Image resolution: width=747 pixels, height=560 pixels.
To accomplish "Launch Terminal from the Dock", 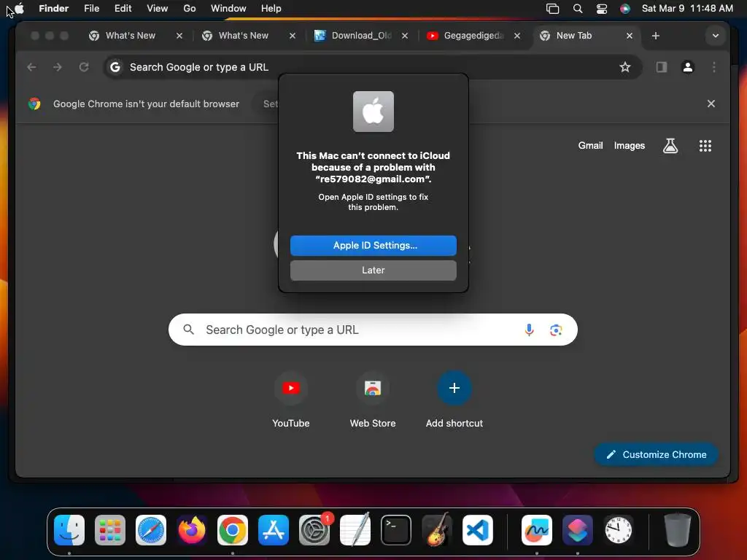I will point(396,530).
